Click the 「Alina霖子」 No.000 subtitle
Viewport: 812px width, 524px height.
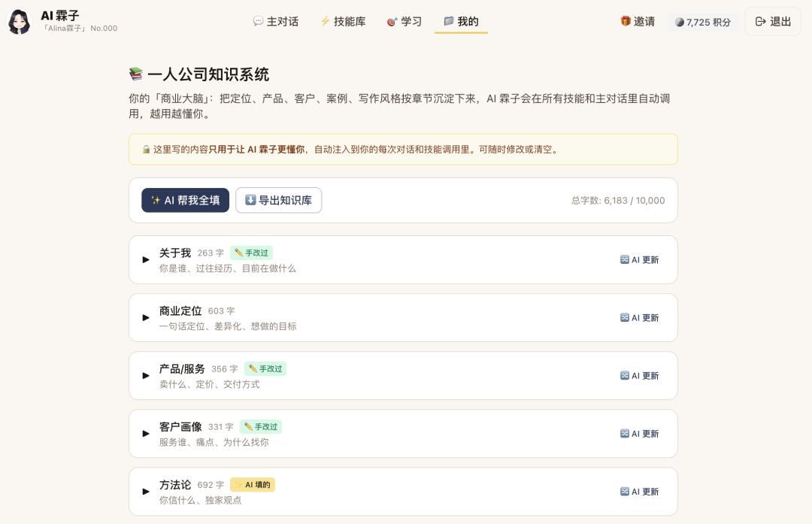click(79, 29)
